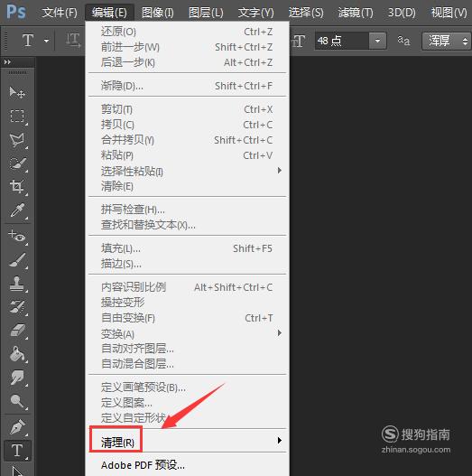This screenshot has width=472, height=476.
Task: Expand the 清理(R) submenu
Action: (280, 441)
